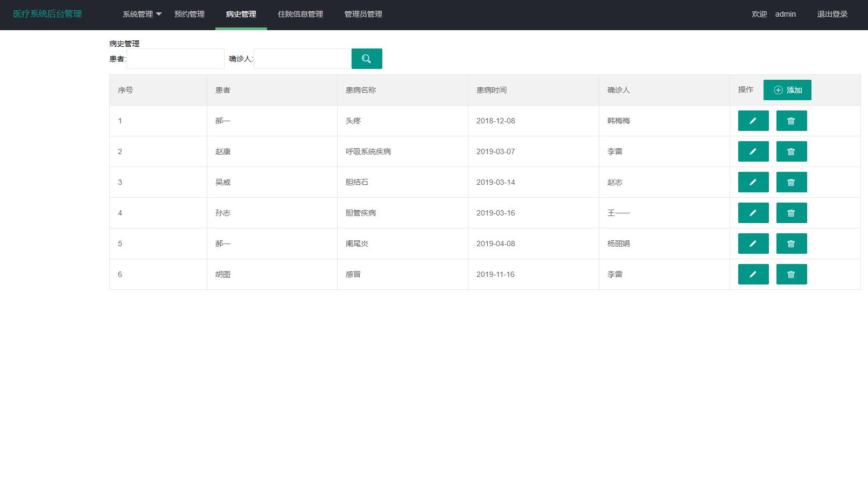Open the 住院信息管理 section
Screen dimensions: 868x486
coord(300,15)
